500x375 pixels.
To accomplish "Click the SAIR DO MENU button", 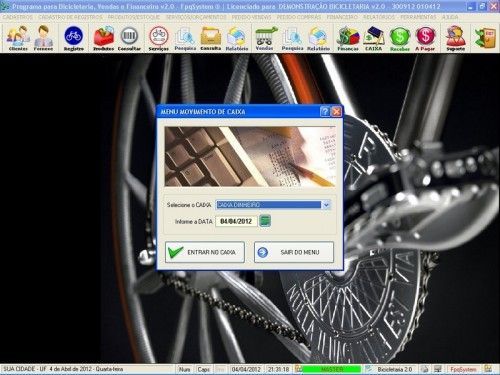I will (x=294, y=252).
